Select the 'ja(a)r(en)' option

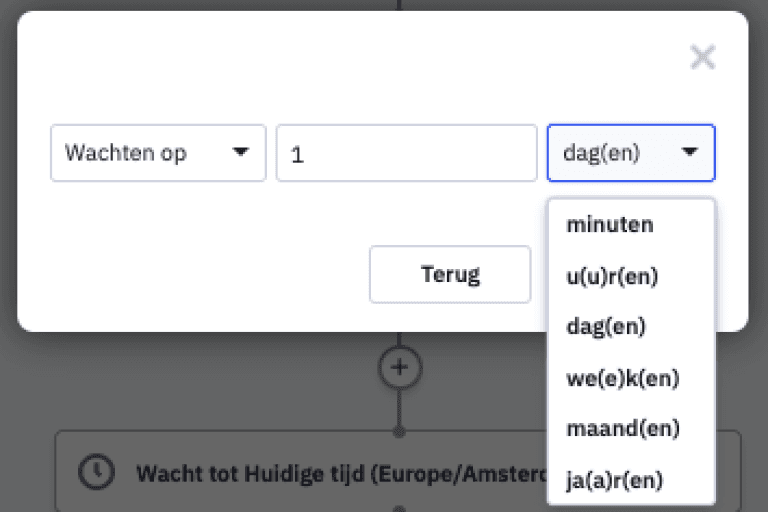614,481
